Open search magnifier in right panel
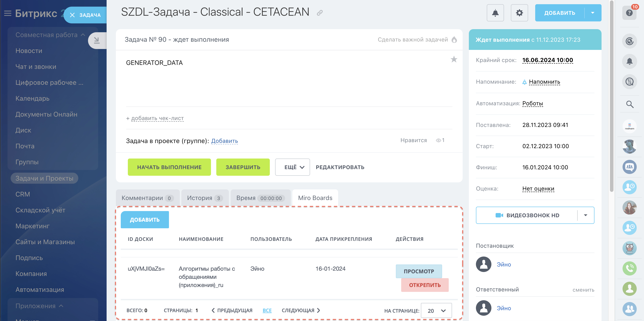Viewport: 644px width, 321px height. pyautogui.click(x=629, y=104)
